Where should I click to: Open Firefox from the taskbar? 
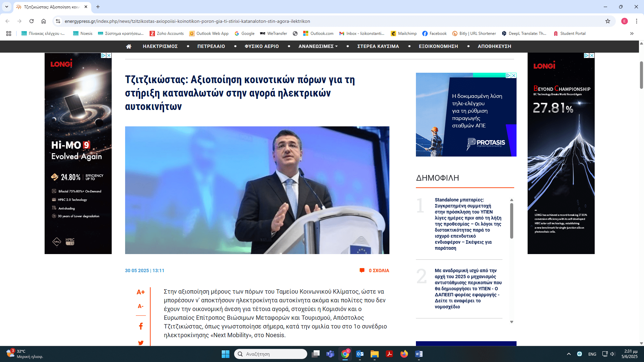(404, 354)
